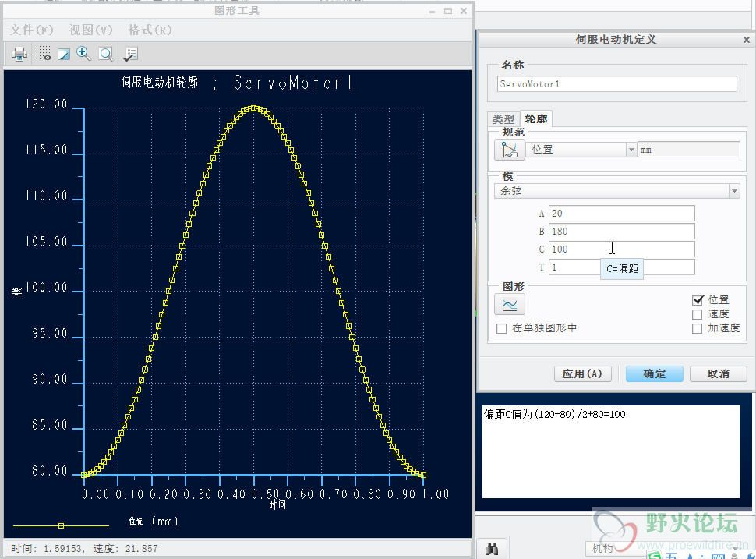
Task: Enable the 加速度 checkbox
Action: (698, 328)
